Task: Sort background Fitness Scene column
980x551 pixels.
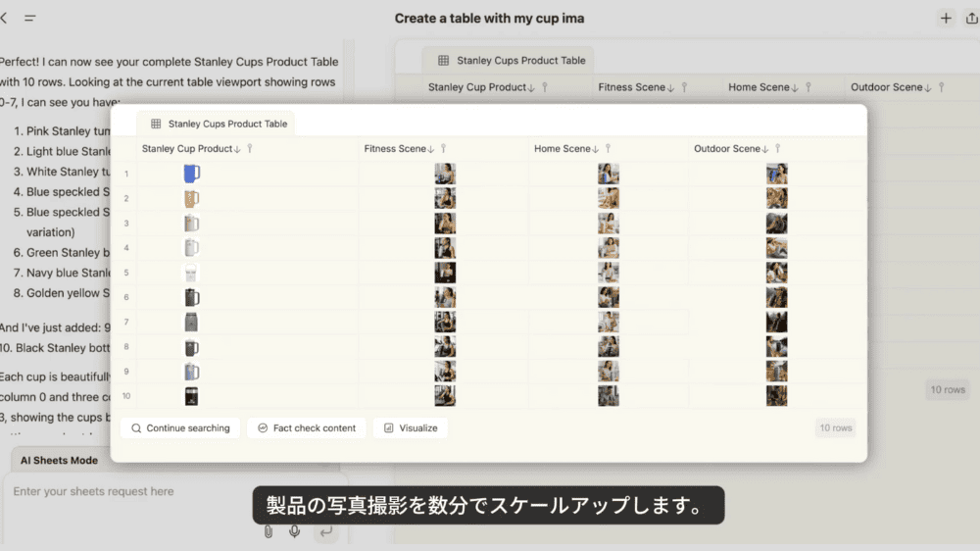Action: (x=670, y=87)
